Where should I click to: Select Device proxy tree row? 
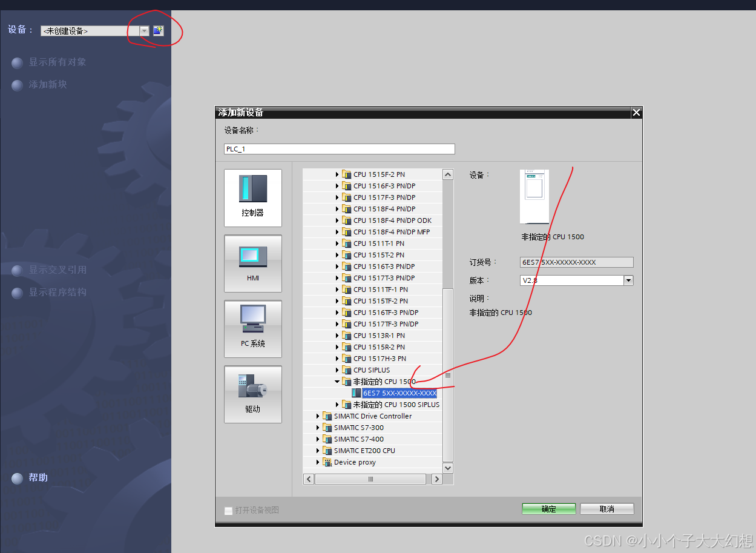coord(373,462)
